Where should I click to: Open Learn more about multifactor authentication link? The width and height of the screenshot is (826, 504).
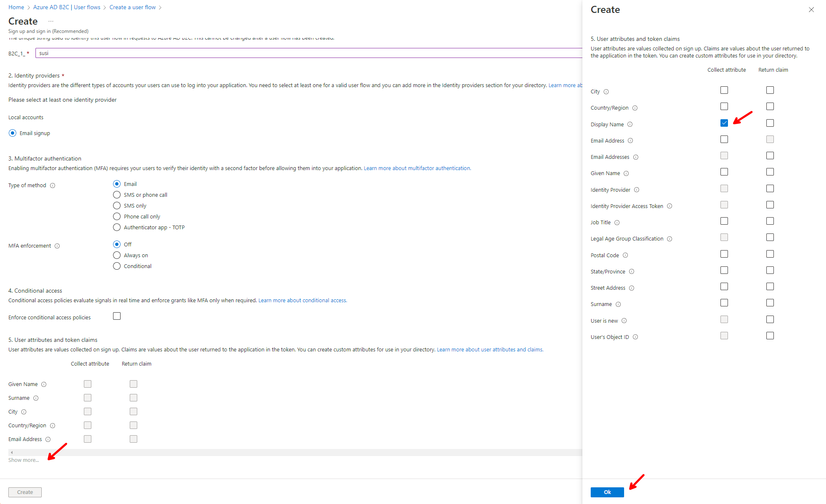pyautogui.click(x=417, y=168)
